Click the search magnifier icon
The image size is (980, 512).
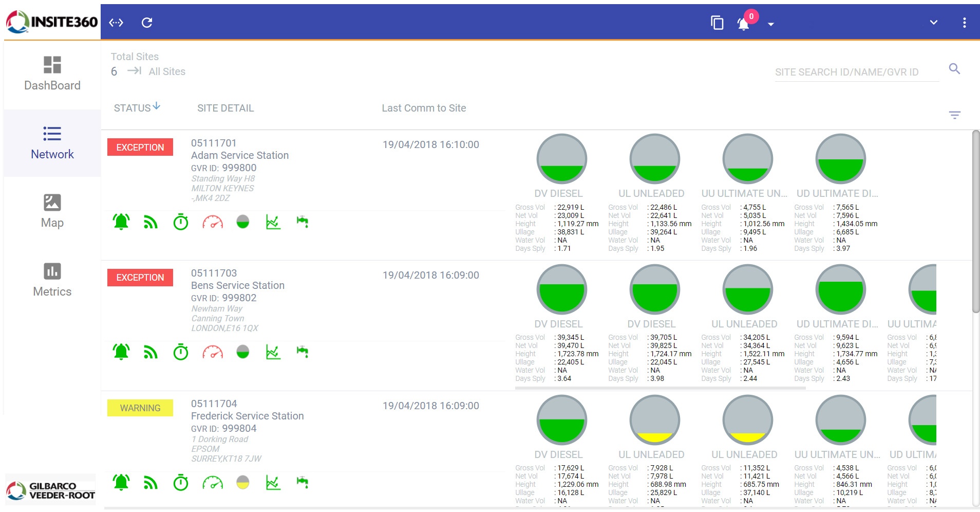(x=954, y=69)
